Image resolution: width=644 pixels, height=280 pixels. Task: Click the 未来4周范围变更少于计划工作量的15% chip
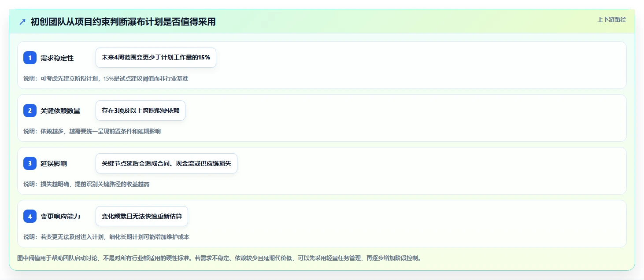[x=156, y=58]
